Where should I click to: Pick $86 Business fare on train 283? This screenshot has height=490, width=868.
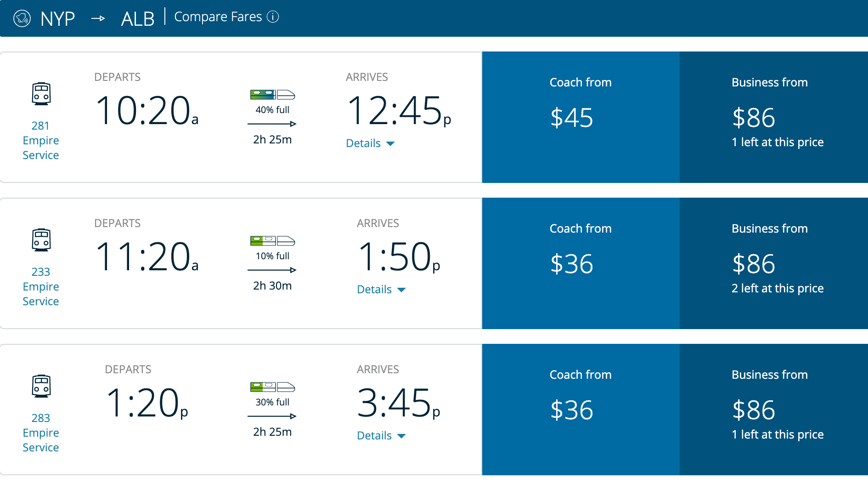[x=773, y=410]
